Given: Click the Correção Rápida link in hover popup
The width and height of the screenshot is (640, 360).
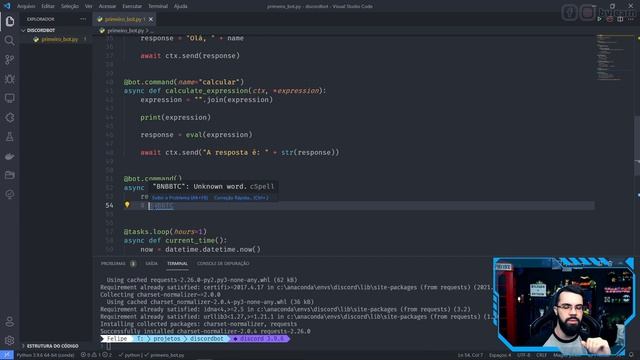Looking at the screenshot, I should [241, 198].
